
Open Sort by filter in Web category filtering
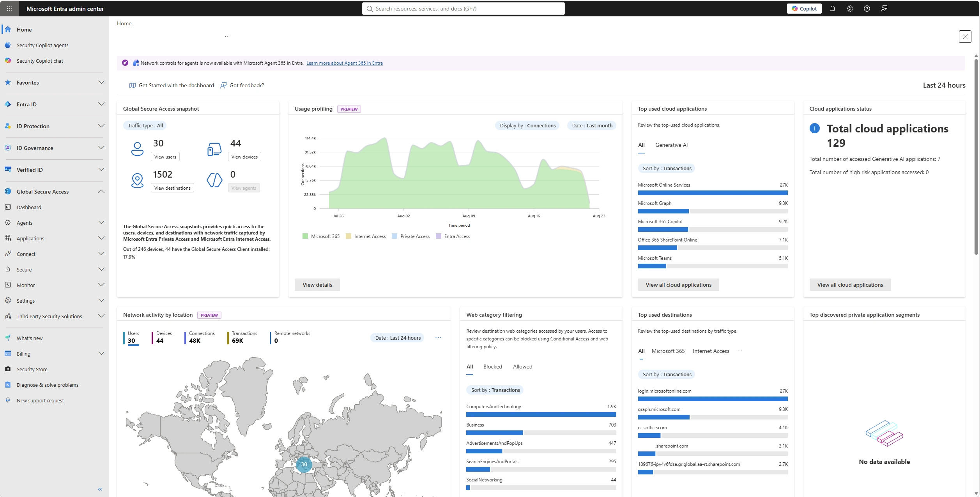tap(495, 390)
